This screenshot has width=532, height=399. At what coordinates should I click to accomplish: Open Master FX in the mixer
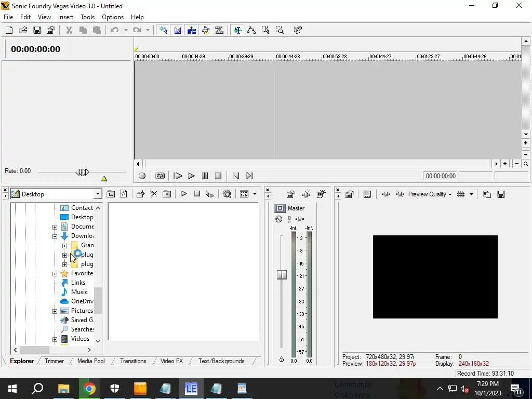(x=300, y=219)
